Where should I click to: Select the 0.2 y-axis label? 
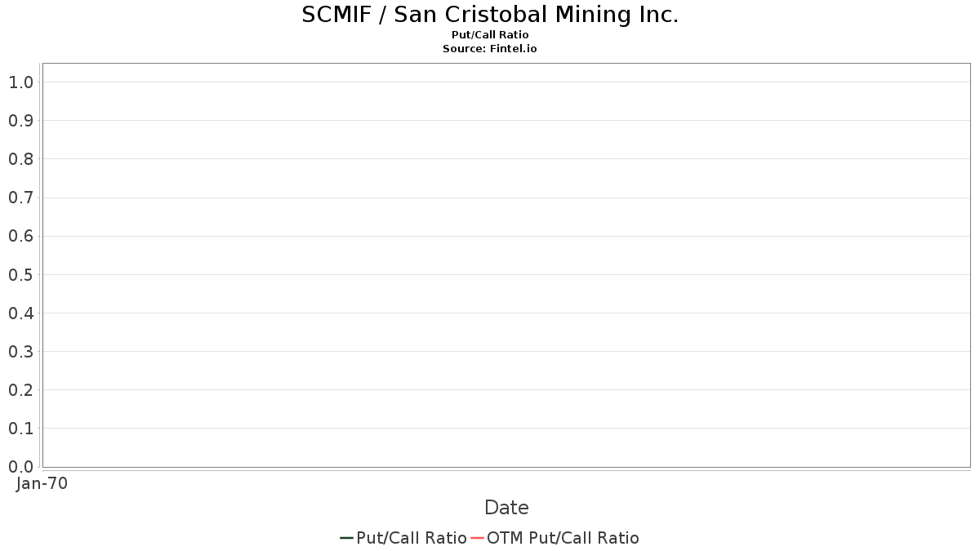coord(20,390)
